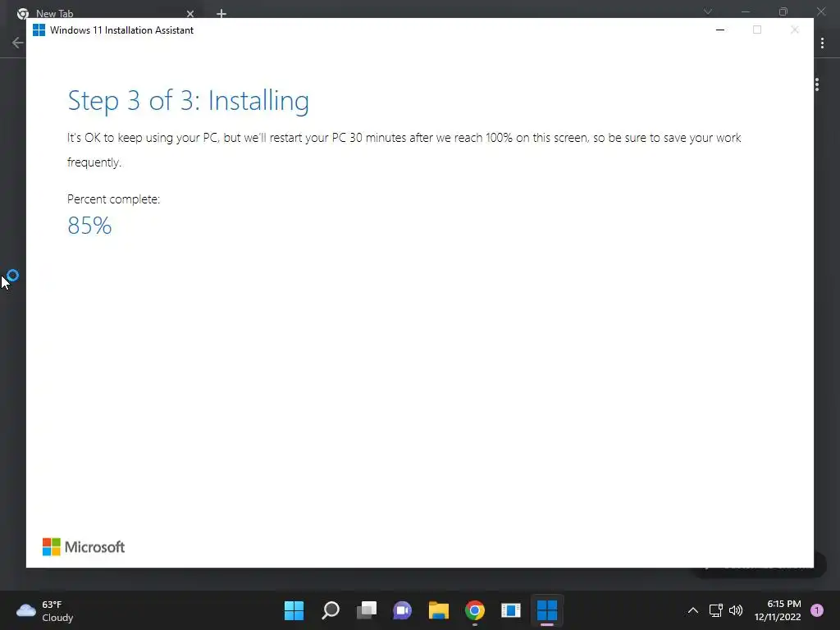Click the 85% percent complete value
Viewport: 840px width, 630px height.
tap(89, 226)
